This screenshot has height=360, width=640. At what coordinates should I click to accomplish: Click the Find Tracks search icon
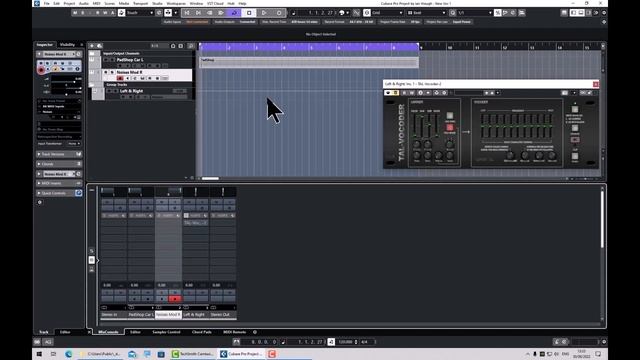[191, 46]
